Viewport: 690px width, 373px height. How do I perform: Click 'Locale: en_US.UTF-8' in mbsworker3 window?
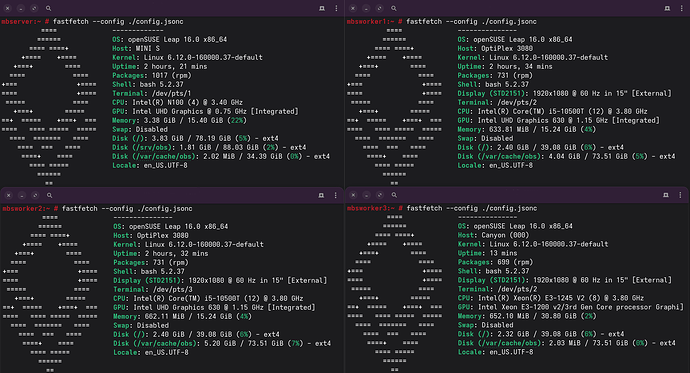[495, 352]
